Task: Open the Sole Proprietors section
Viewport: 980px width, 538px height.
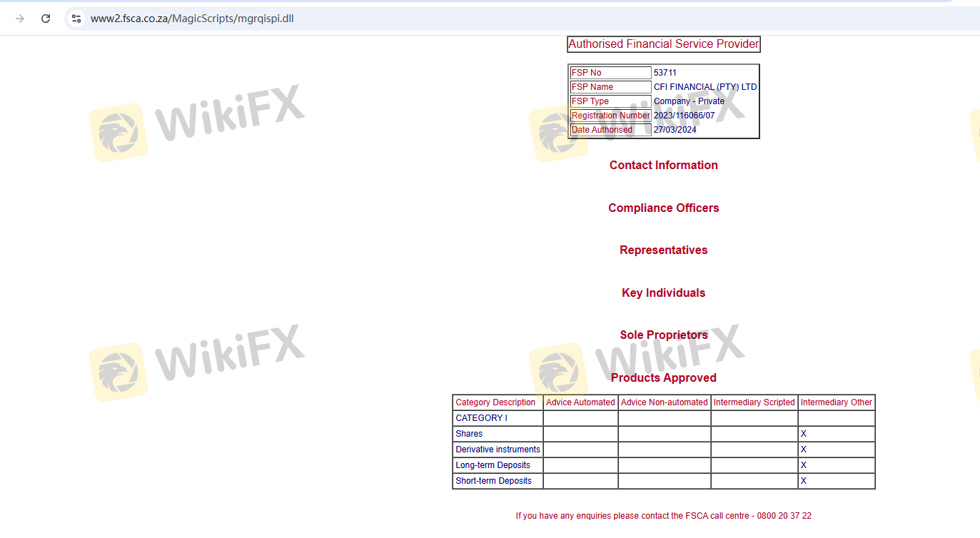Action: (663, 335)
